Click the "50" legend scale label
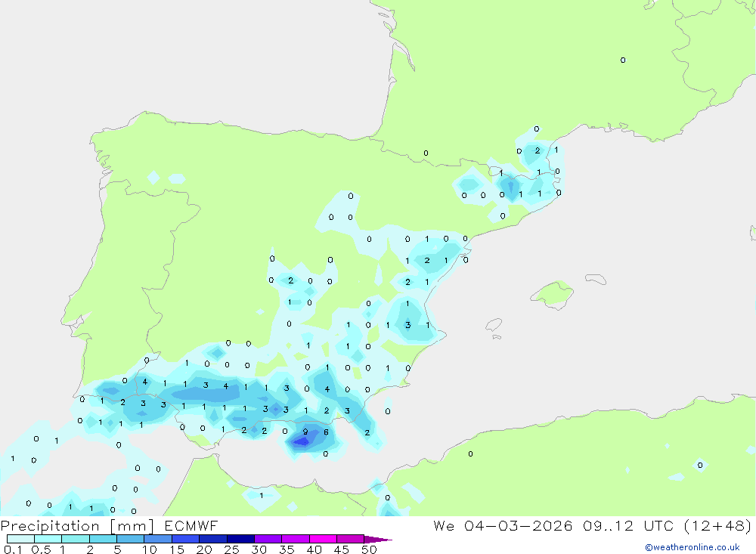Viewport: 756px width, 554px height. coord(370,549)
